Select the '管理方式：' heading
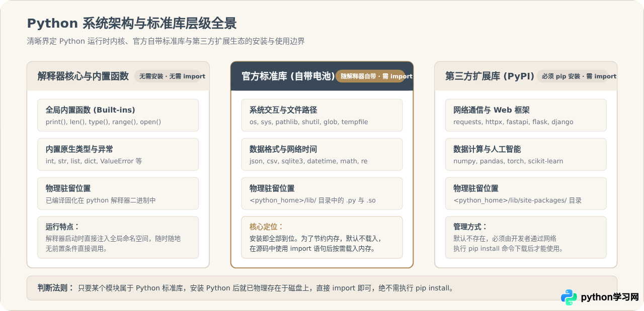The image size is (644, 311). point(470,227)
